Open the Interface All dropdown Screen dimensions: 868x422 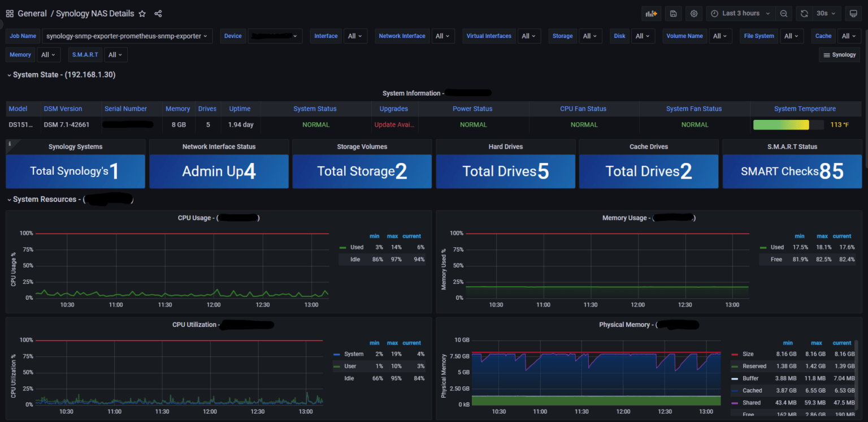[x=355, y=36]
